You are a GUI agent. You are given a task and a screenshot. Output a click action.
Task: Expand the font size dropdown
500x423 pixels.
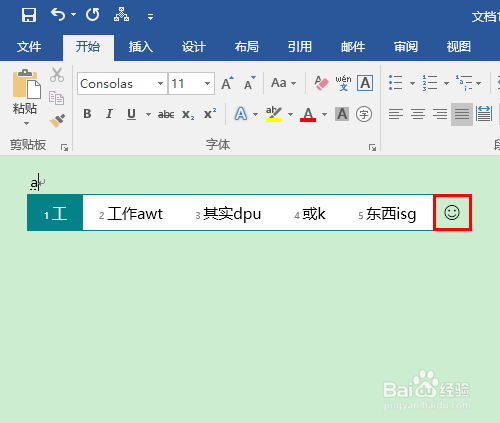point(207,84)
